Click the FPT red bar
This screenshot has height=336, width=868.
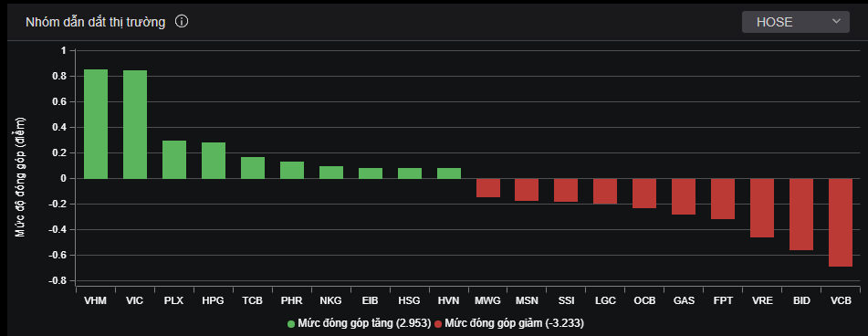pos(723,199)
